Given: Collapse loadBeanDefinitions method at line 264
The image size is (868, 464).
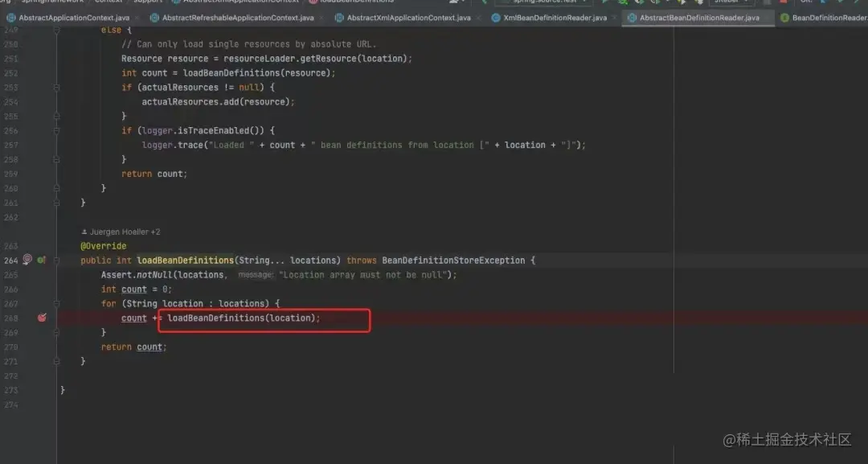Looking at the screenshot, I should pyautogui.click(x=56, y=261).
